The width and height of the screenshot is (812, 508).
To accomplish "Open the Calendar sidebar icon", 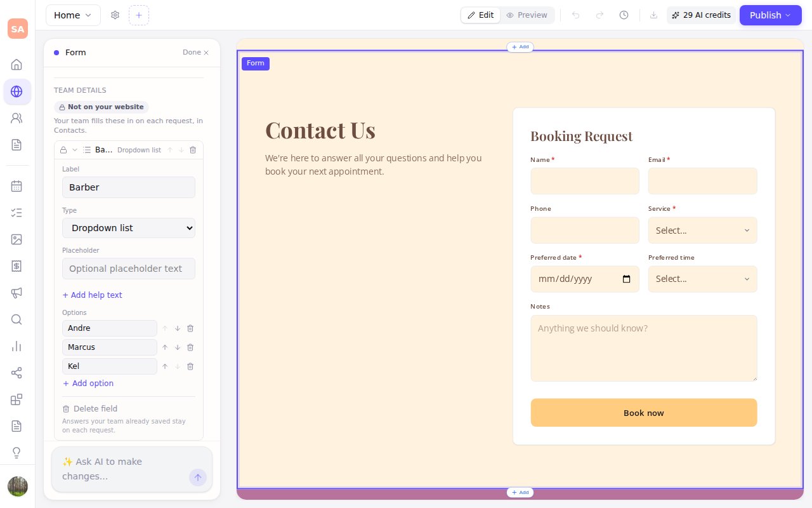I will click(16, 186).
